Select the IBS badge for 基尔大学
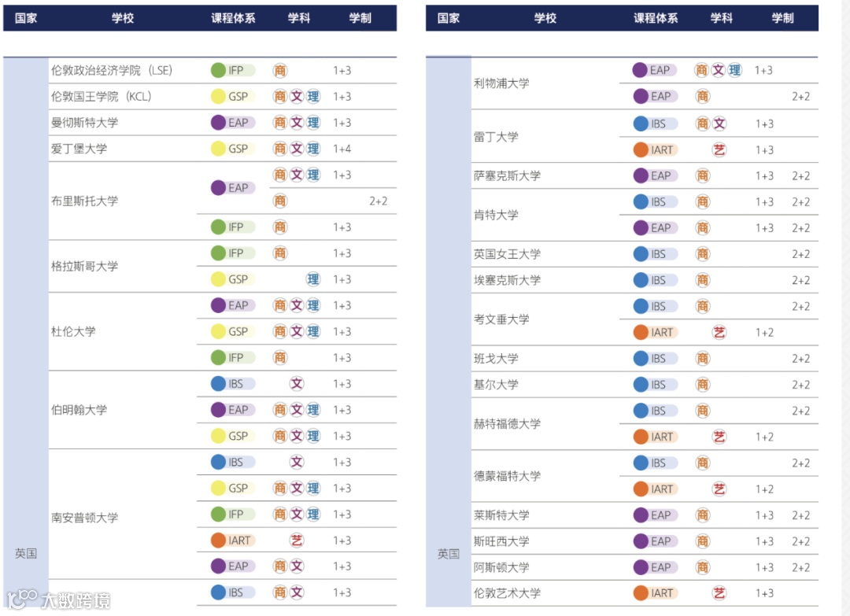Image resolution: width=850 pixels, height=616 pixels. point(655,385)
